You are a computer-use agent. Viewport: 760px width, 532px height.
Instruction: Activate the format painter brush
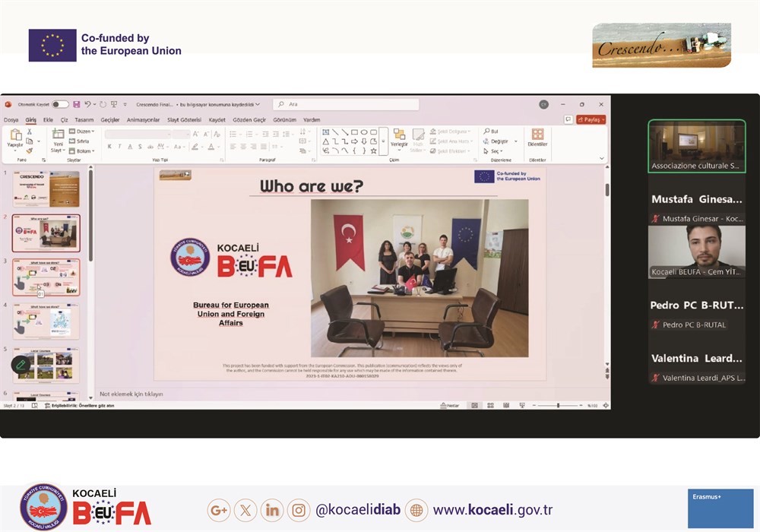[30, 150]
